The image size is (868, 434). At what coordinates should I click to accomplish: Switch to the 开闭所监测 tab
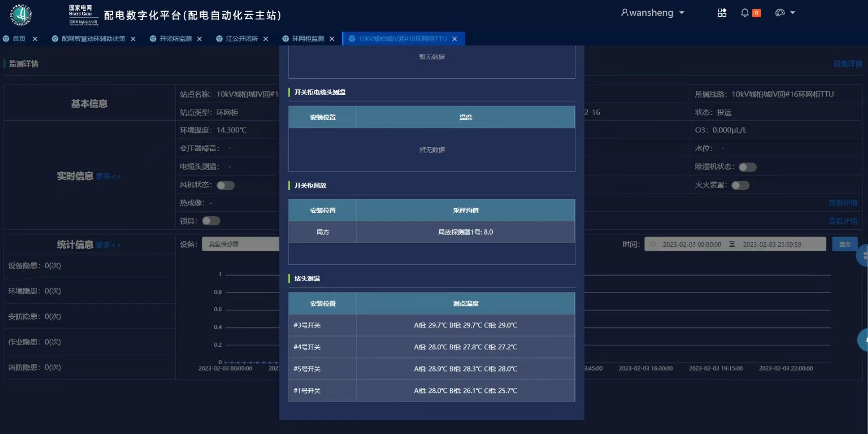[x=175, y=39]
